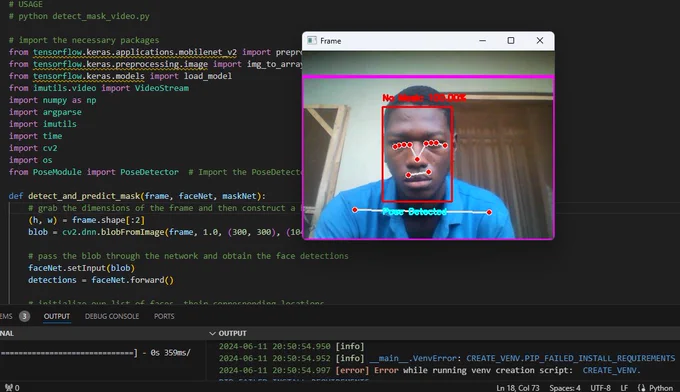Screen dimensions: 680x392
Task: Click the webcam video in Frame window
Action: click(428, 145)
